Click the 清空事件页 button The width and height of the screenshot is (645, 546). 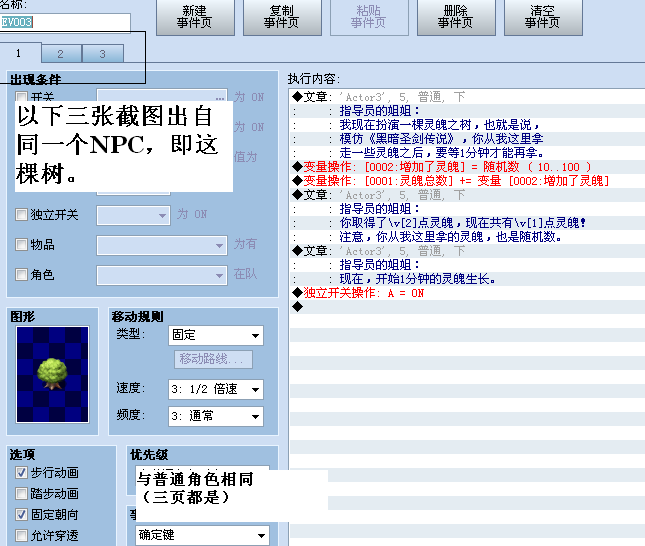click(543, 17)
